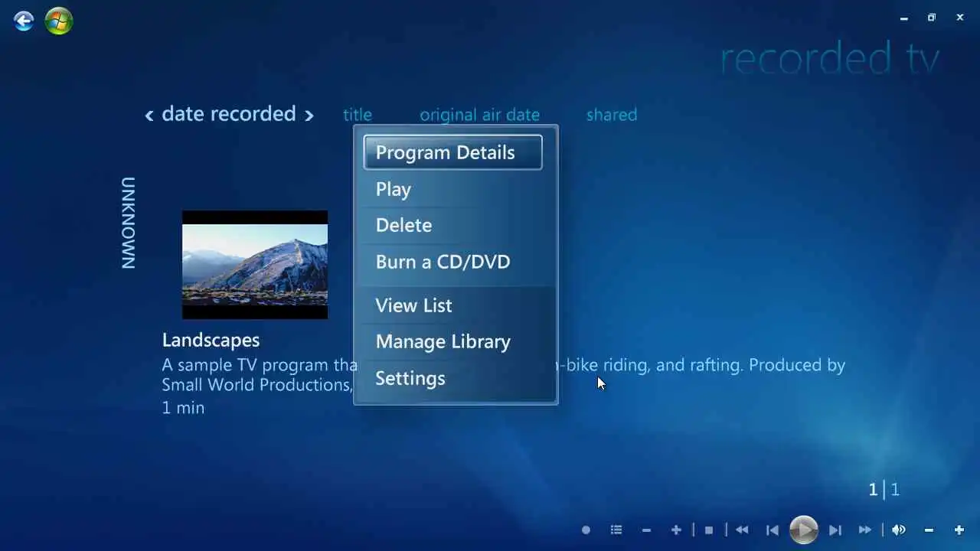Select the date recorded sort option
Image resolution: width=980 pixels, height=551 pixels.
click(x=229, y=114)
